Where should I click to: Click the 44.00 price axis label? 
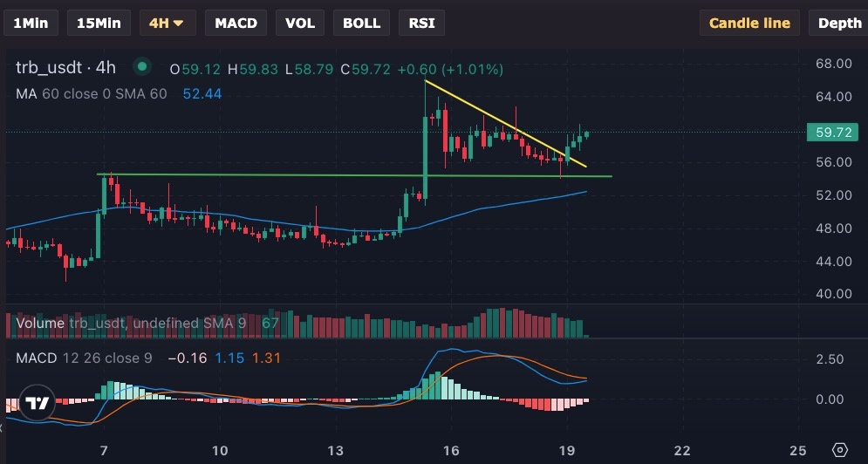[834, 261]
